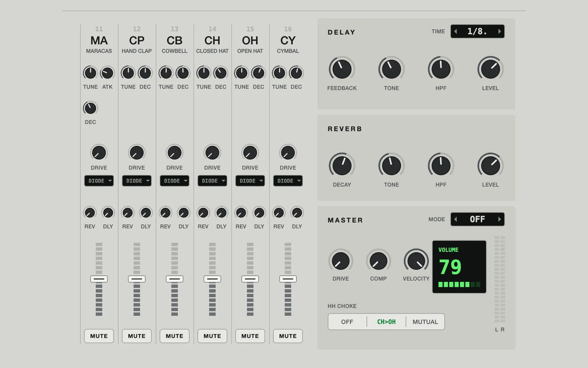This screenshot has width=588, height=368.
Task: Click the Hand Clap volume fader handle
Action: [x=137, y=279]
